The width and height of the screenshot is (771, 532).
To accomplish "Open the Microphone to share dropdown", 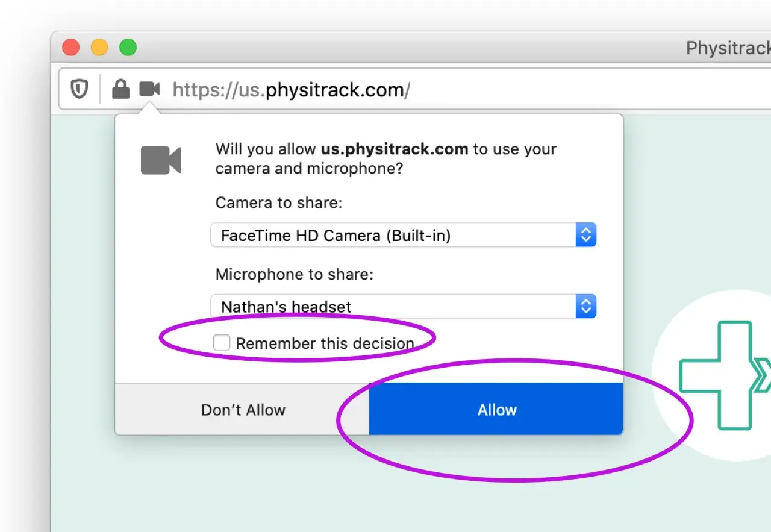I will click(x=403, y=306).
